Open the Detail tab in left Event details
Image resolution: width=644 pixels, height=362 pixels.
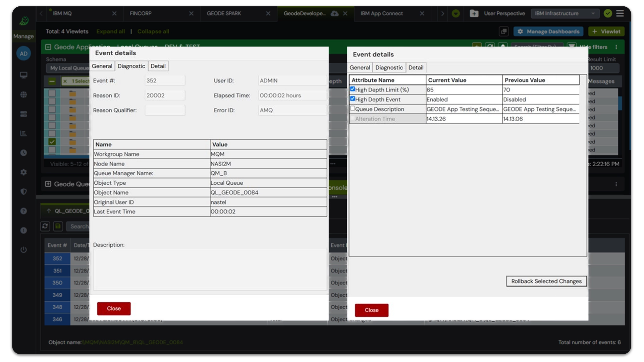coord(158,66)
